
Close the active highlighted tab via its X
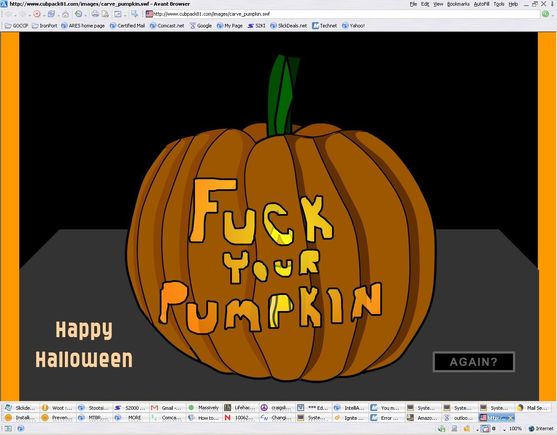tap(511, 418)
